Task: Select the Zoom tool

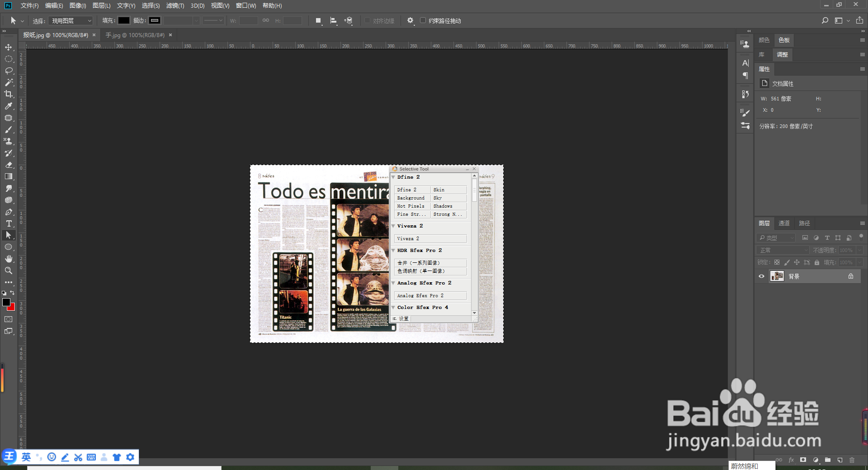Action: click(x=9, y=271)
